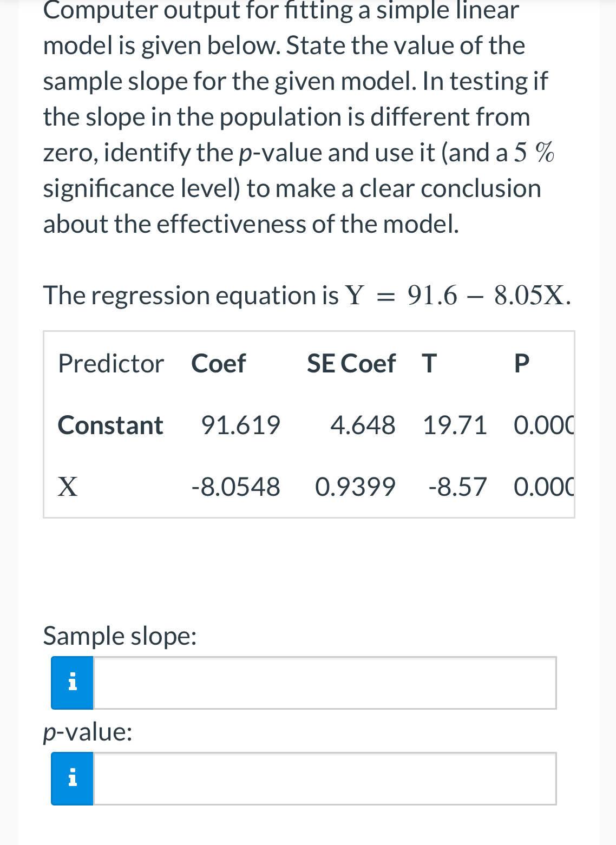
Task: Click the Coef value -8.0548 for X
Action: click(235, 487)
